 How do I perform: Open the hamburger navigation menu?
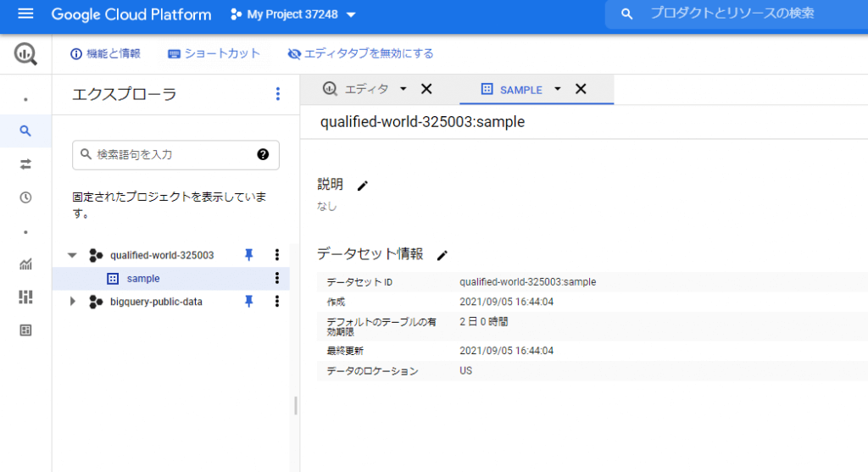click(x=25, y=14)
